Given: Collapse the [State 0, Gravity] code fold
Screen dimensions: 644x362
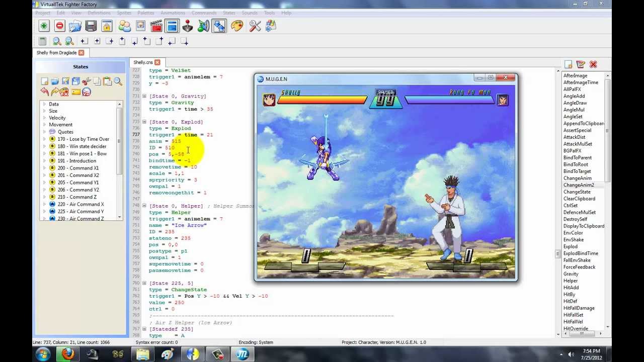Looking at the screenshot, I should (x=144, y=96).
